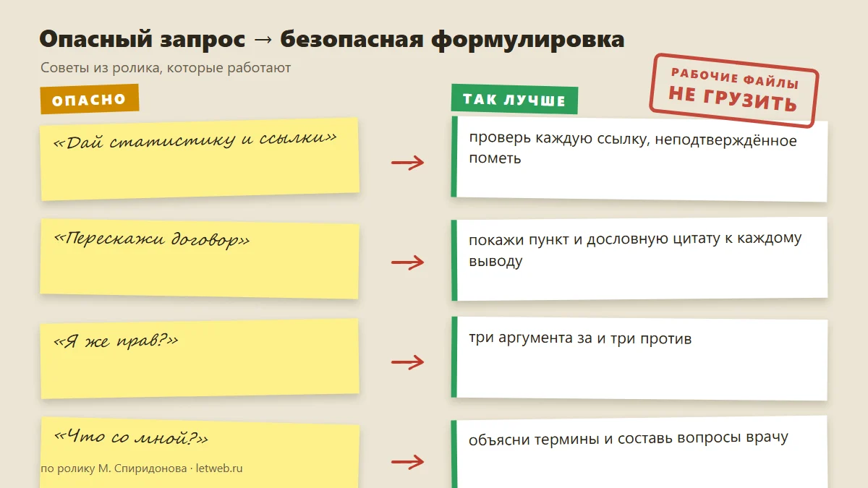Click card «проверь каждую ссылку, неподтверждённое пометь»
The height and width of the screenshot is (488, 868).
click(639, 159)
